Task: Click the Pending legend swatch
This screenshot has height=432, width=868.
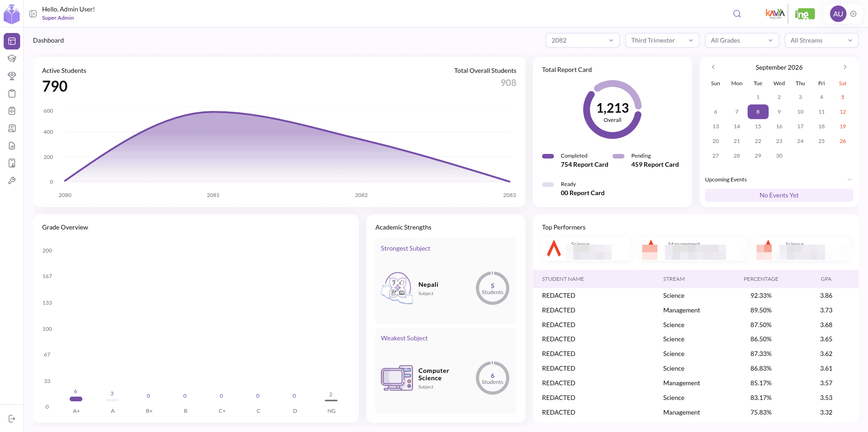Action: coord(618,156)
